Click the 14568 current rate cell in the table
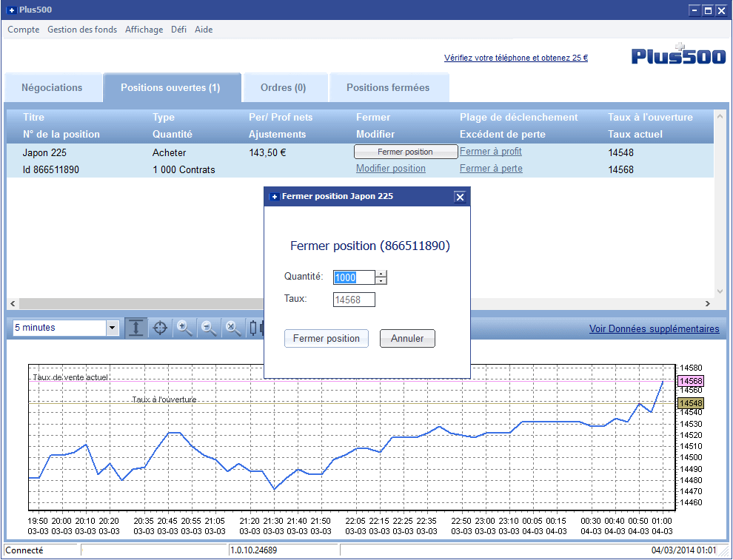Viewport: 733px width, 560px height. tap(620, 169)
